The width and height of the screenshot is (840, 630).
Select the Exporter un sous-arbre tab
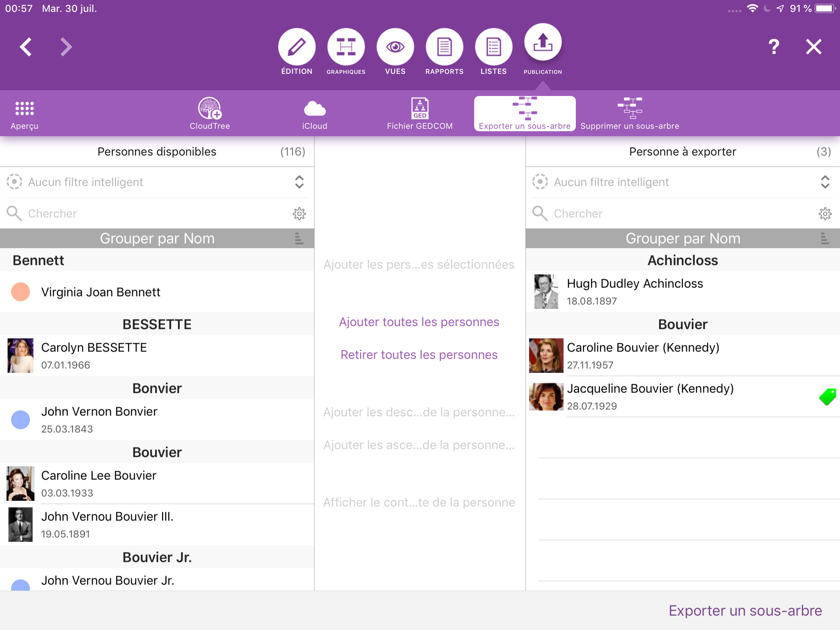[525, 114]
